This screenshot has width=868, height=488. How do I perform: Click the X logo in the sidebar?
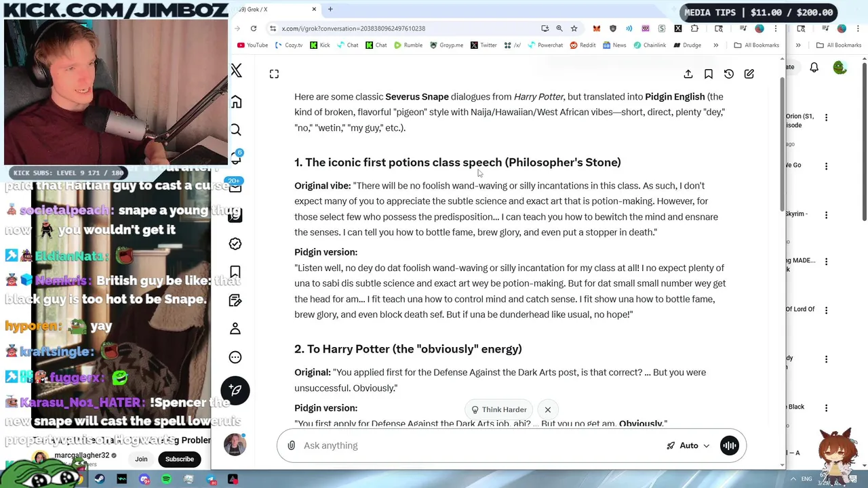click(x=236, y=70)
